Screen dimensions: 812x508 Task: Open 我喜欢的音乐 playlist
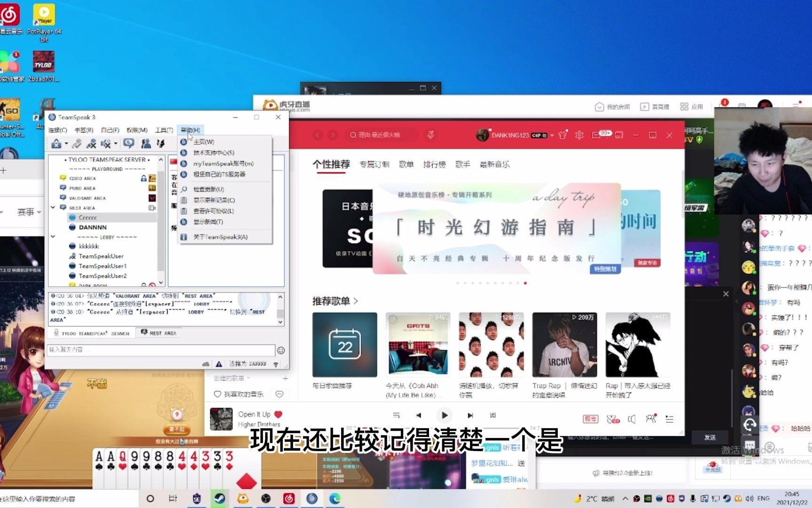[x=239, y=394]
